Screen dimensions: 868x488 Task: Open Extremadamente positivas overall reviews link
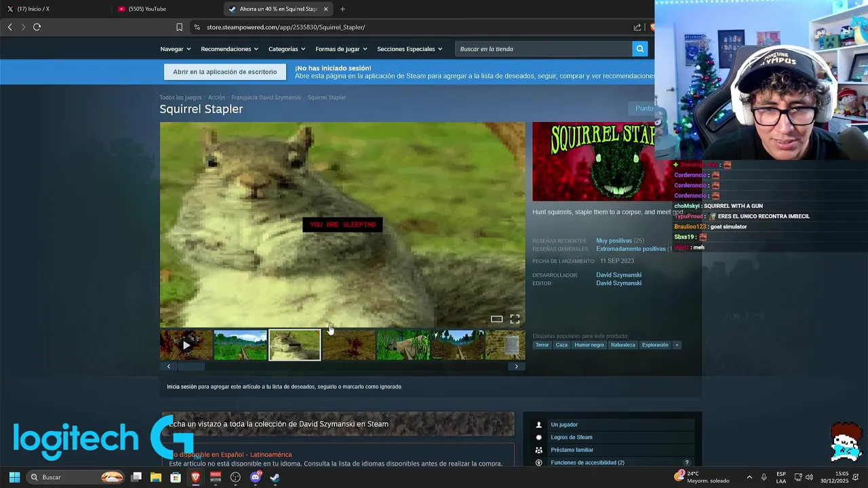[631, 249]
